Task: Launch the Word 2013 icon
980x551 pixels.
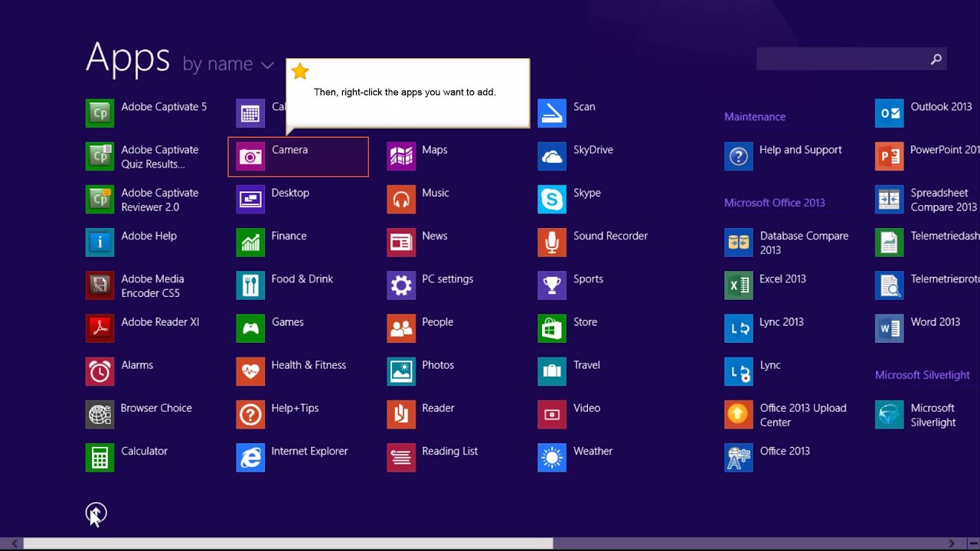Action: pyautogui.click(x=890, y=328)
